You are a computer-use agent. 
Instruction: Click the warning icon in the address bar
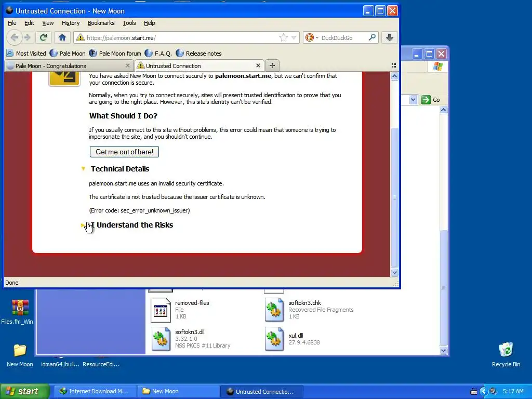[81, 37]
